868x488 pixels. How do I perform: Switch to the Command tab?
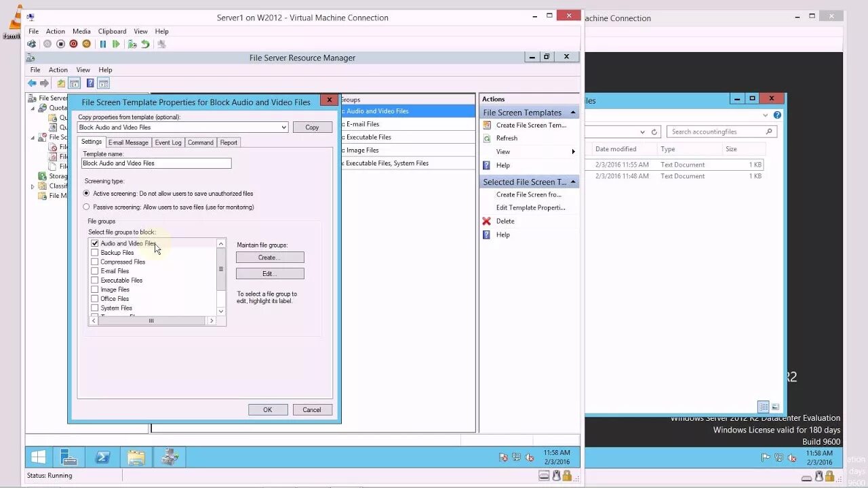201,142
